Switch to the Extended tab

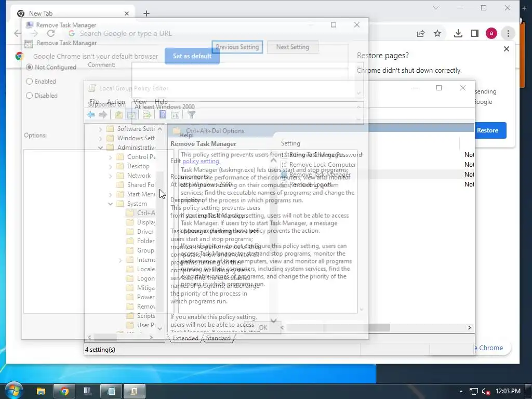pos(185,338)
